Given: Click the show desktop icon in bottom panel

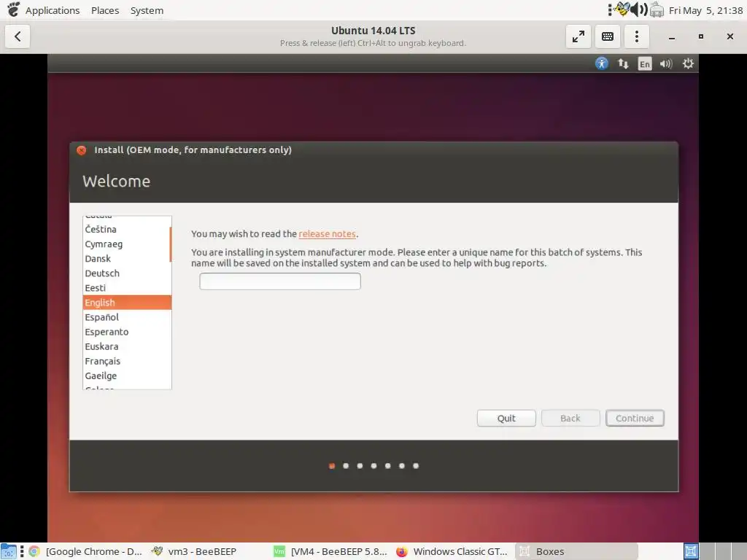Looking at the screenshot, I should pyautogui.click(x=9, y=551).
